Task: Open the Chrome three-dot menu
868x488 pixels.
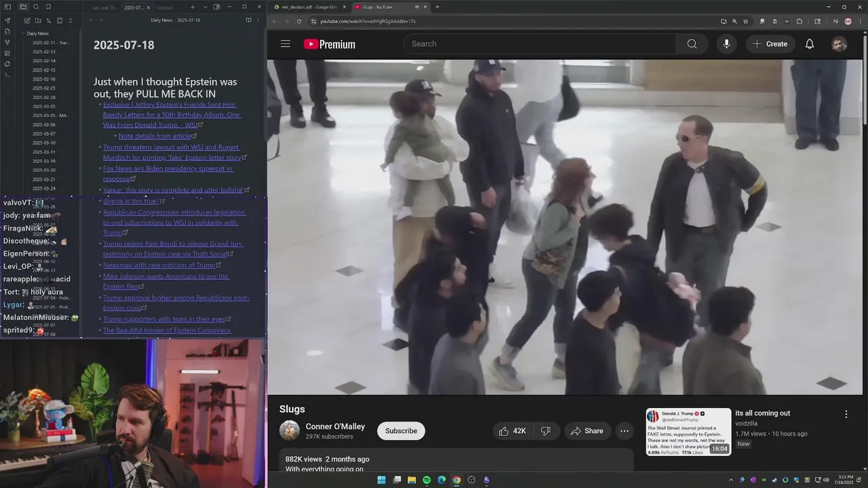Action: click(860, 21)
